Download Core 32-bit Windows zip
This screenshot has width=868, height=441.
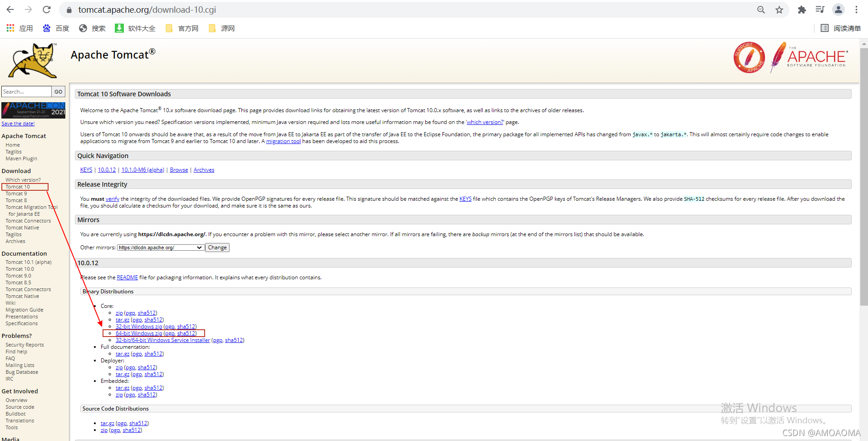pos(139,327)
